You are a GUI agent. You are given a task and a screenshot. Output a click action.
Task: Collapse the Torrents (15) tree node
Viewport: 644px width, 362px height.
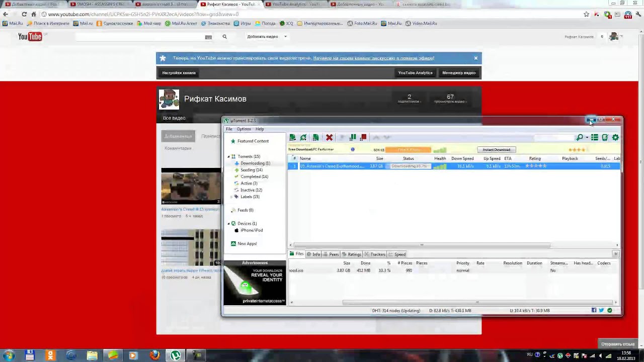point(228,156)
